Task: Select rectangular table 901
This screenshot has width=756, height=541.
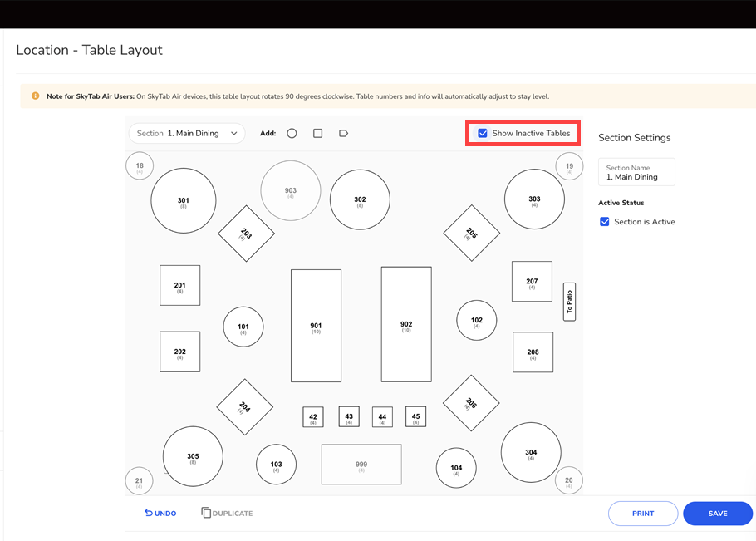Action: 316,326
